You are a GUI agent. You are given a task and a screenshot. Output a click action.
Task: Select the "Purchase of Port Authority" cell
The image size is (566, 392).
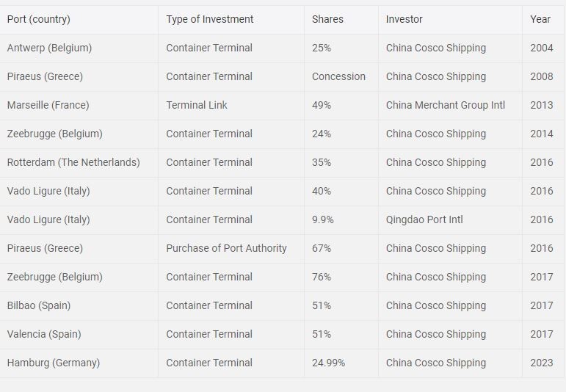[226, 248]
